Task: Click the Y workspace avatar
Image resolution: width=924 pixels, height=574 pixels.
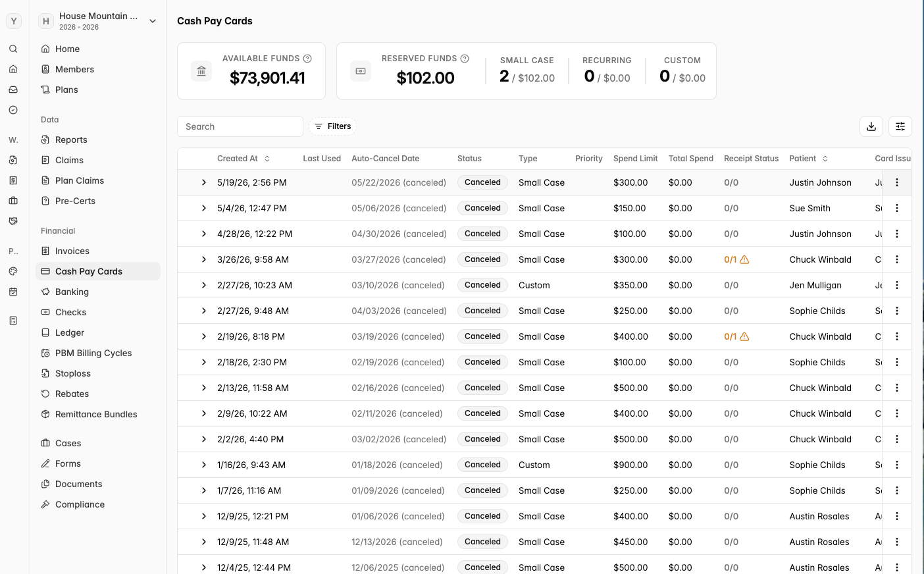Action: pyautogui.click(x=14, y=21)
